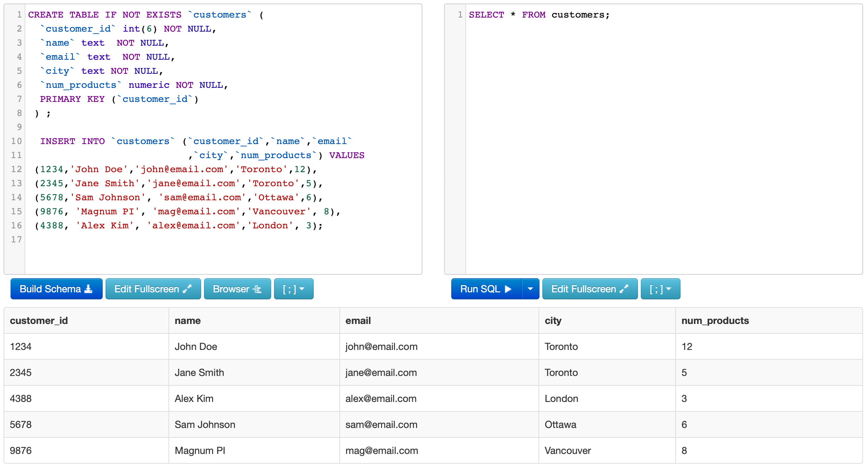Click the num_products column header
Image resolution: width=868 pixels, height=468 pixels.
point(715,320)
